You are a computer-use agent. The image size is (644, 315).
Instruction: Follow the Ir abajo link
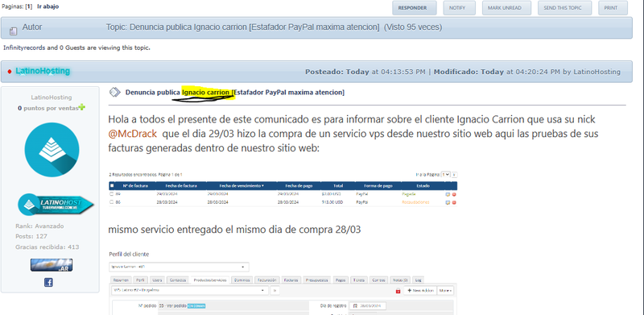click(48, 6)
